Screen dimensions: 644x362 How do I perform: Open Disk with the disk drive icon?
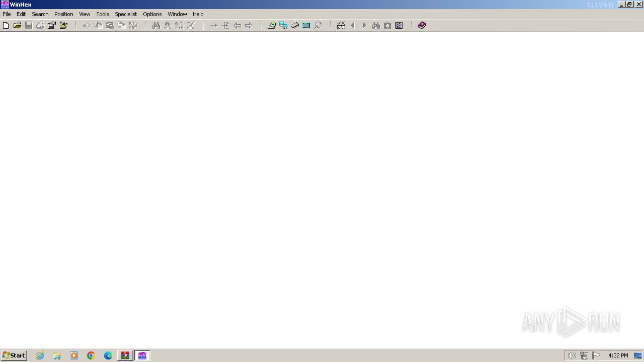(x=272, y=25)
